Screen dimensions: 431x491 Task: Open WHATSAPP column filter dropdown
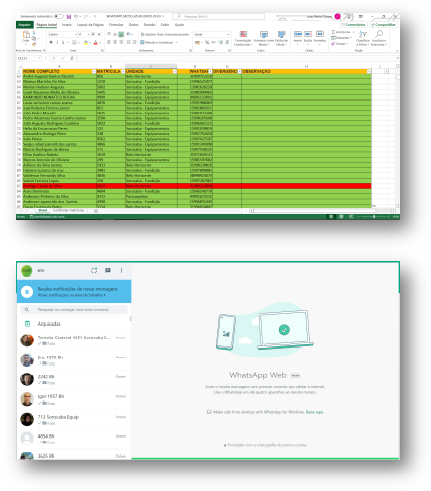tap(210, 72)
